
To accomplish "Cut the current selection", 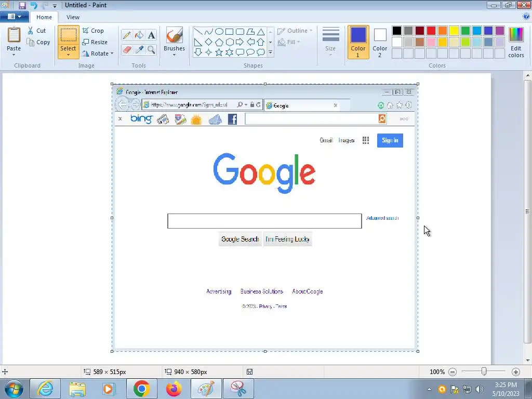I will 37,31.
